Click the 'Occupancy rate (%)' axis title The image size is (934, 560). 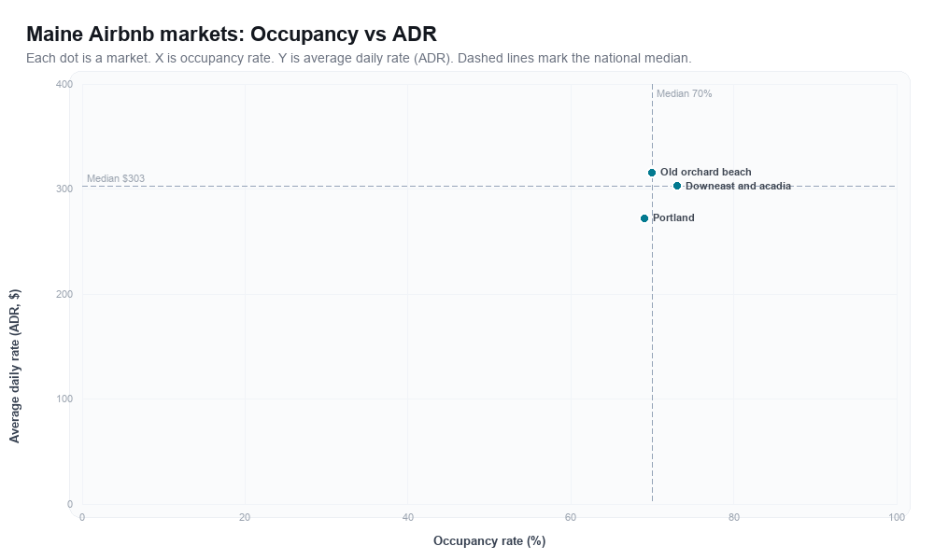pyautogui.click(x=489, y=541)
